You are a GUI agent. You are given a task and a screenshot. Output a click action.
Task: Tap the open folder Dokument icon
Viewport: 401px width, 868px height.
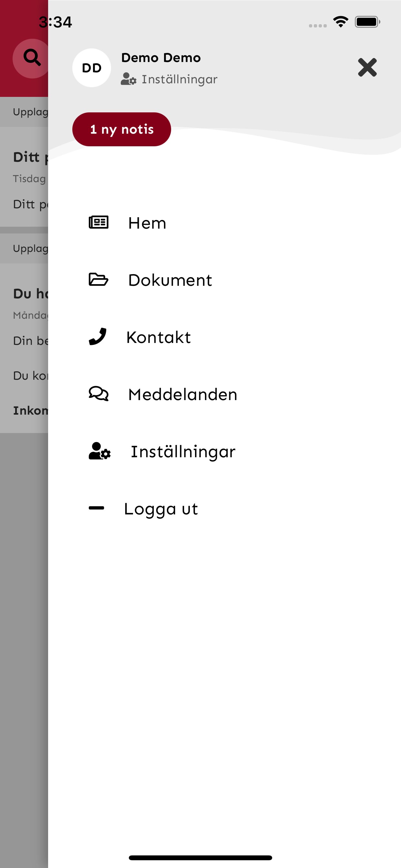click(98, 280)
